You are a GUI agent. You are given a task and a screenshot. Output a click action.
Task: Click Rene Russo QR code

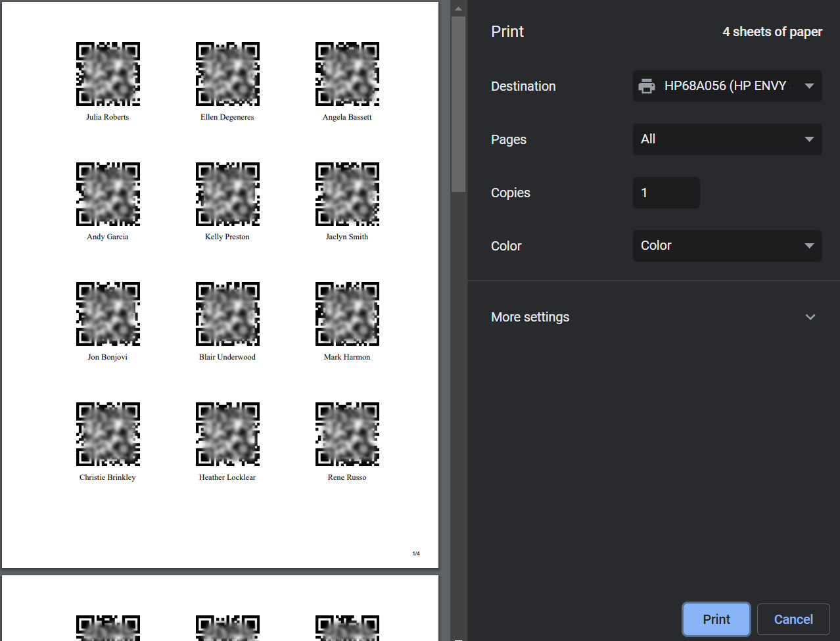(x=347, y=435)
